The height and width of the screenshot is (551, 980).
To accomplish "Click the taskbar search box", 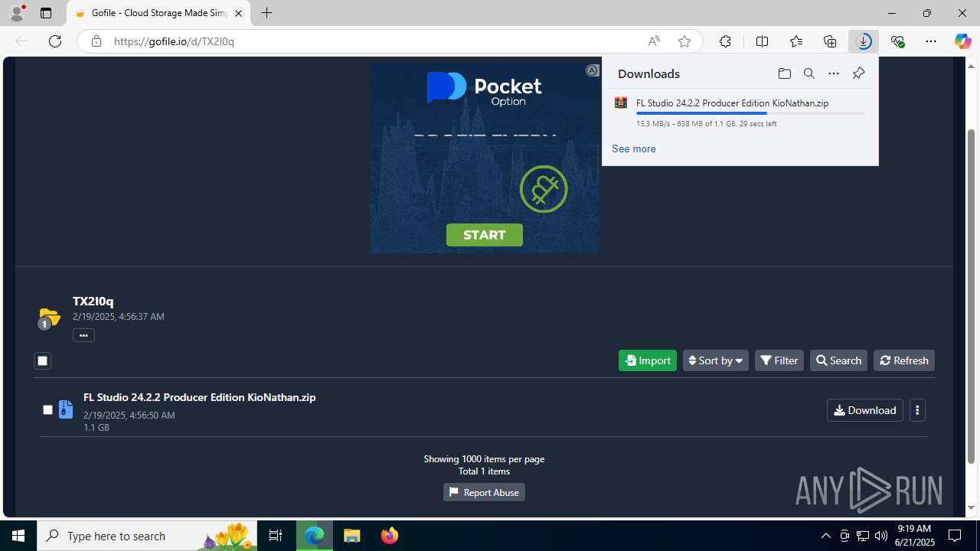I will pyautogui.click(x=147, y=536).
